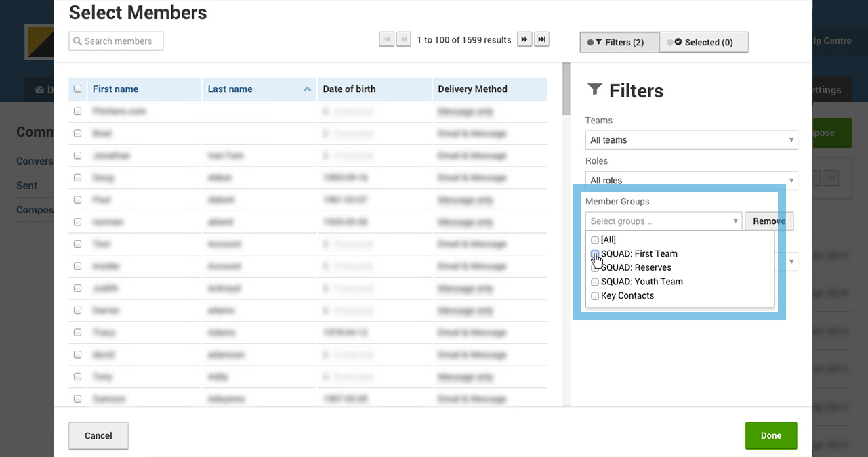Check the Key Contacts group option
Viewport: 868px width, 457px height.
point(595,296)
